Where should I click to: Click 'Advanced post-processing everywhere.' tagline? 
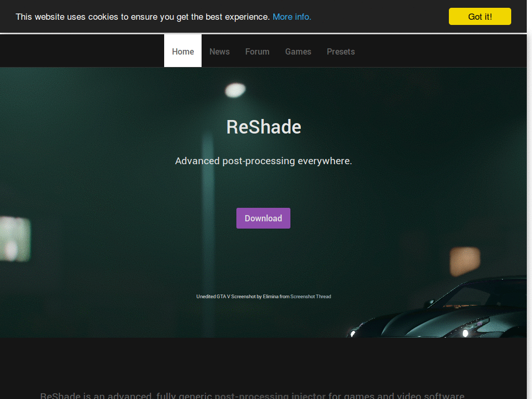[x=263, y=161]
